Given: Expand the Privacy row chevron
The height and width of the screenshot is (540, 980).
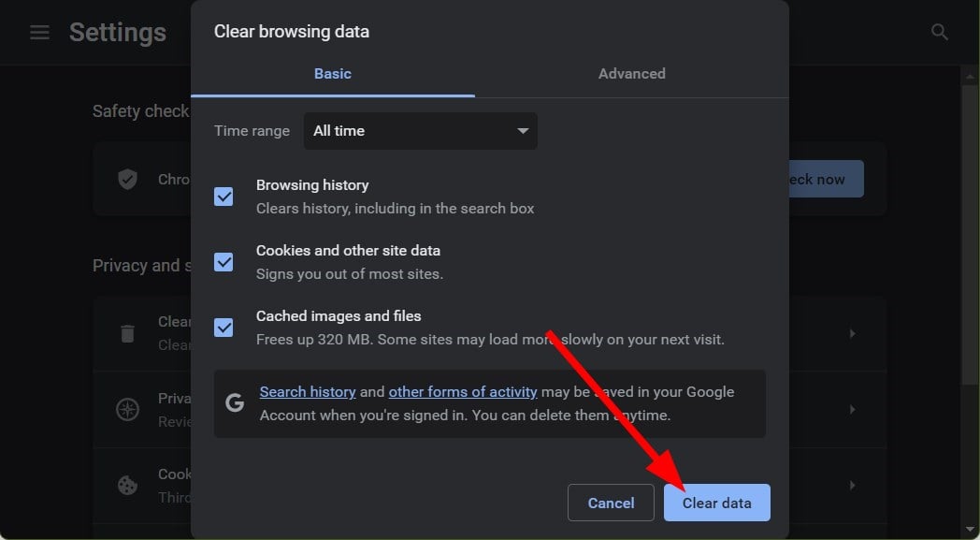Looking at the screenshot, I should (851, 409).
